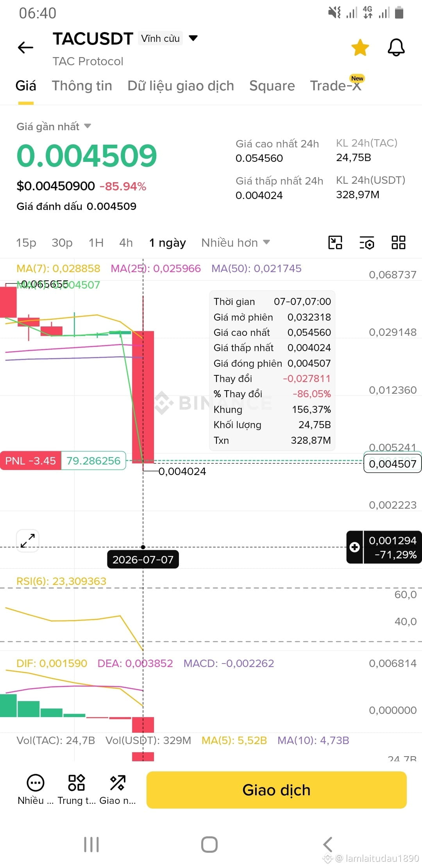This screenshot has width=422, height=868.
Task: Tap Giá cao nhất 24h value 0.054560
Action: click(x=259, y=158)
